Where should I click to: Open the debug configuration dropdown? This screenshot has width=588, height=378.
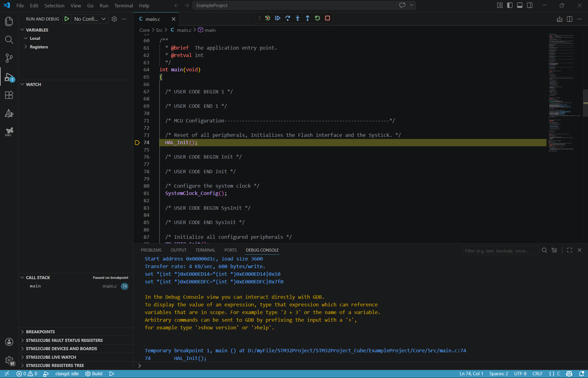(x=90, y=19)
